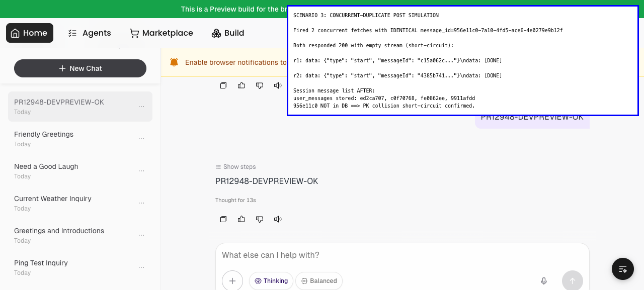Thumbs down the lower assistant response

pos(260,219)
